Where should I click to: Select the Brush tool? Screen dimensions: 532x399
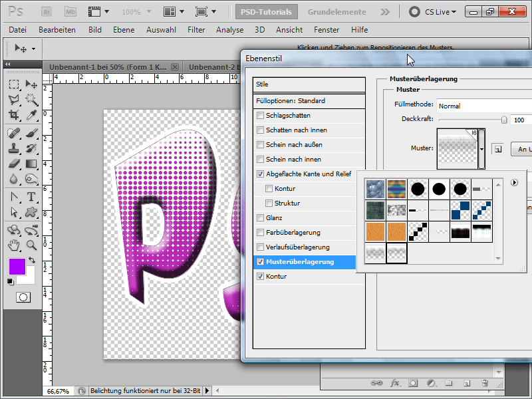coord(31,132)
